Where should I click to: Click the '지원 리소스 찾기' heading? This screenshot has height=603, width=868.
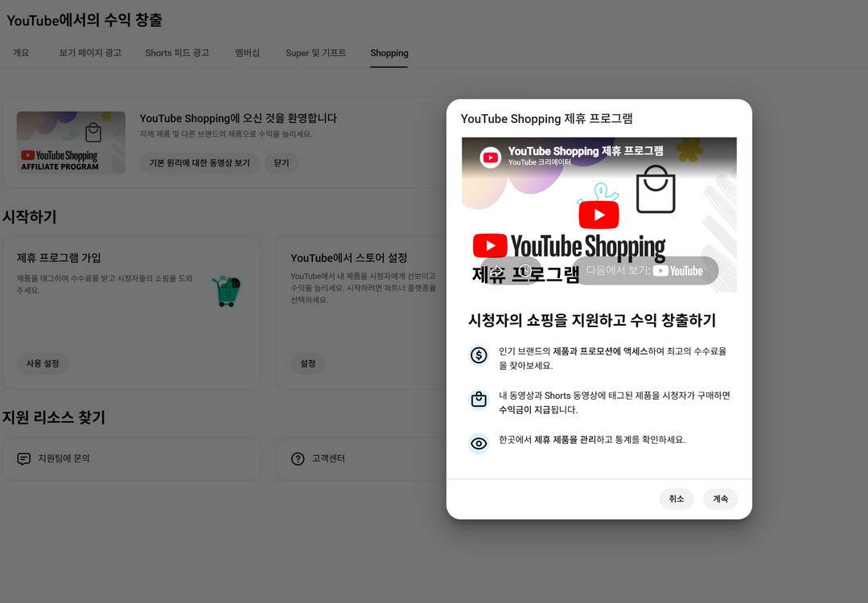[54, 417]
